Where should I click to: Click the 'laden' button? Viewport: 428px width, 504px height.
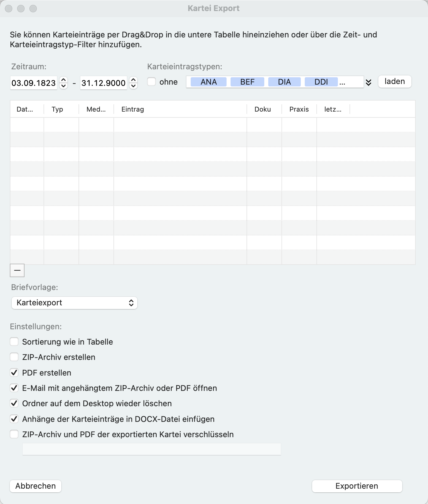pyautogui.click(x=395, y=82)
